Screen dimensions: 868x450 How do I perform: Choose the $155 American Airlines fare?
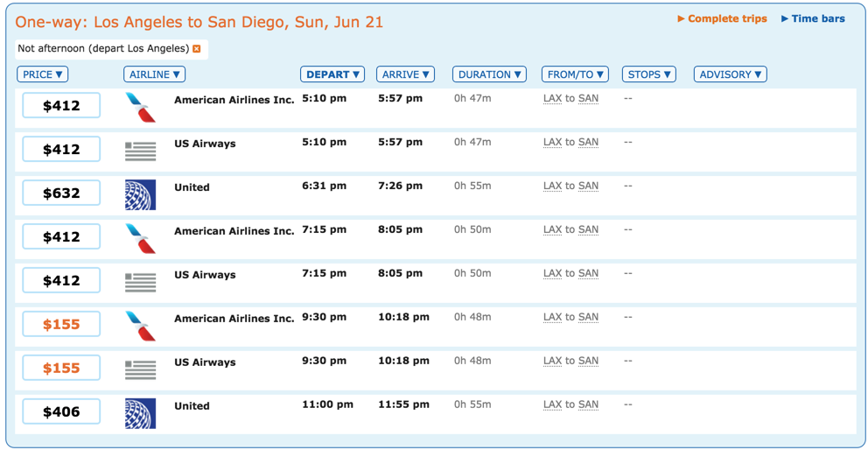click(x=61, y=325)
